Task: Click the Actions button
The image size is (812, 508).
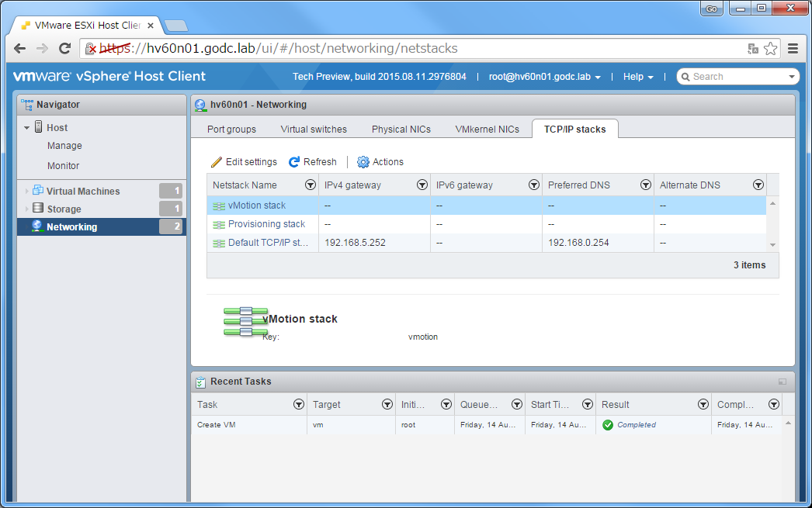Action: click(380, 162)
